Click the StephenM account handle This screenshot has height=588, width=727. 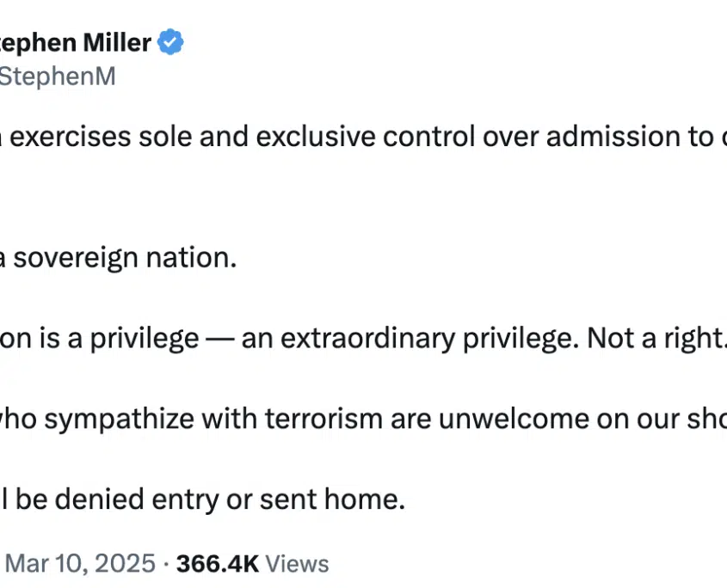(x=58, y=77)
